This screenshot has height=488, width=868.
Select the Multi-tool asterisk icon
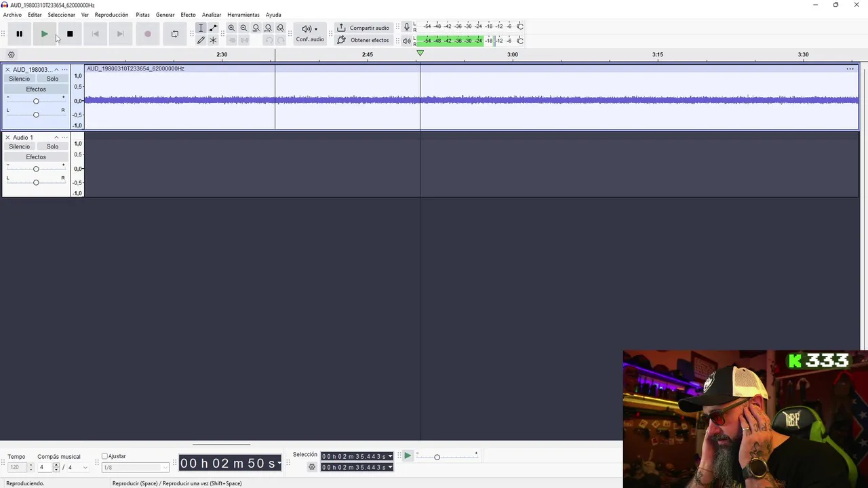[x=213, y=40]
